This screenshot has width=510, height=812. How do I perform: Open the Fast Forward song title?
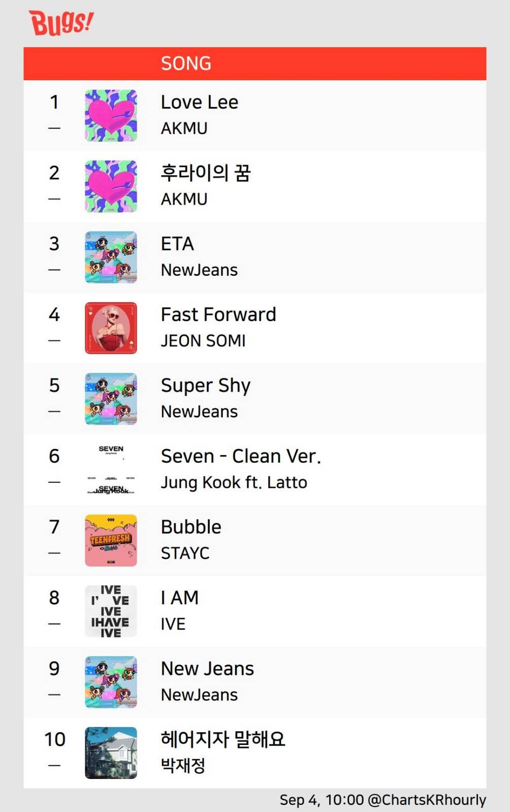point(218,314)
